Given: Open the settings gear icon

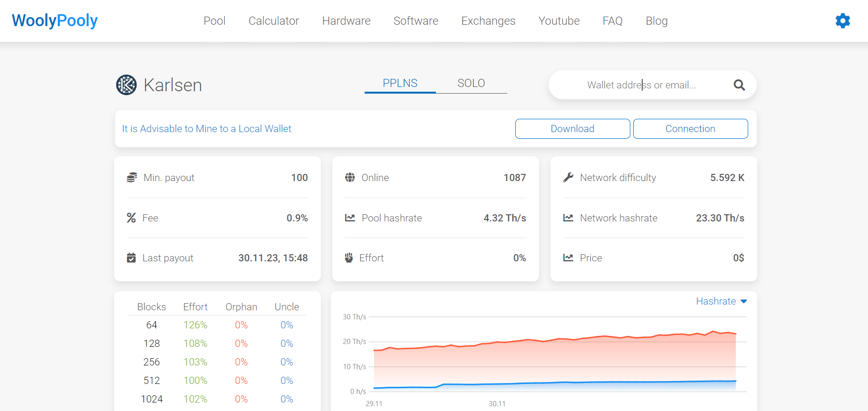Looking at the screenshot, I should 842,21.
